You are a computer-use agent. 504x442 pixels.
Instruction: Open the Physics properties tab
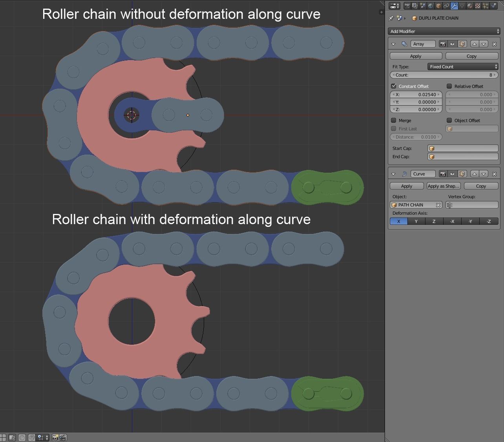coord(493,6)
